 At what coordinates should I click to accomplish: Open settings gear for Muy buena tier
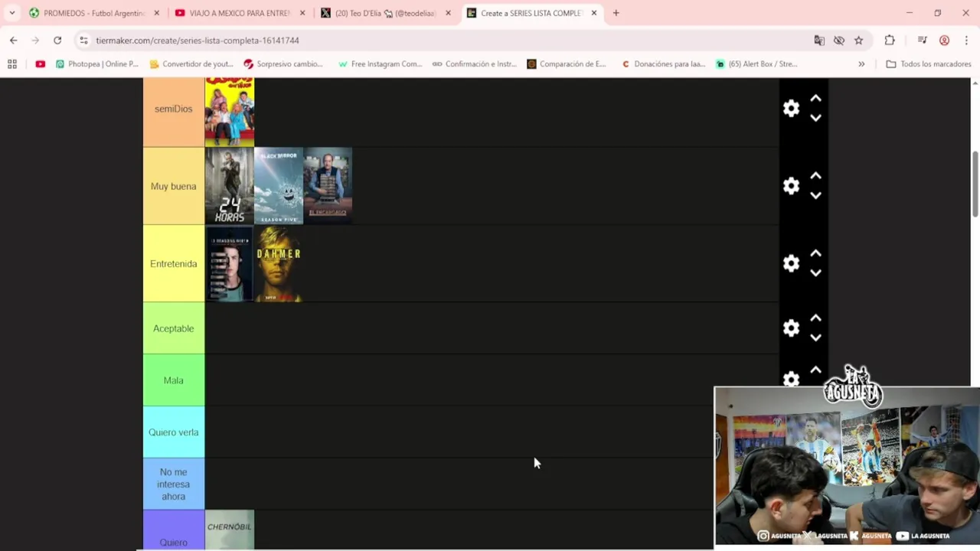[x=791, y=186]
